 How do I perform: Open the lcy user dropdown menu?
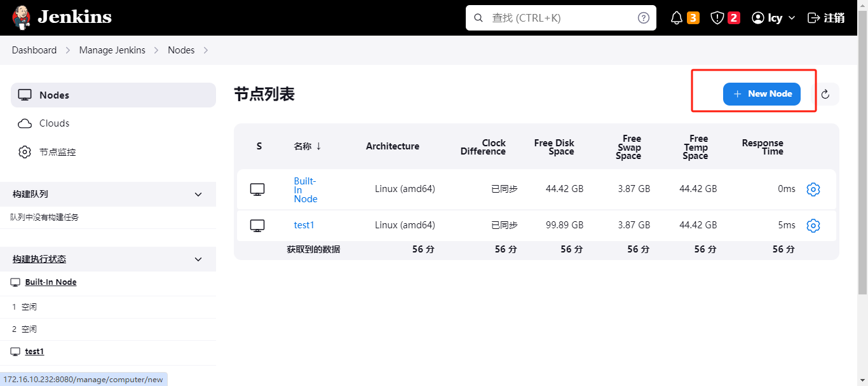[x=773, y=18]
